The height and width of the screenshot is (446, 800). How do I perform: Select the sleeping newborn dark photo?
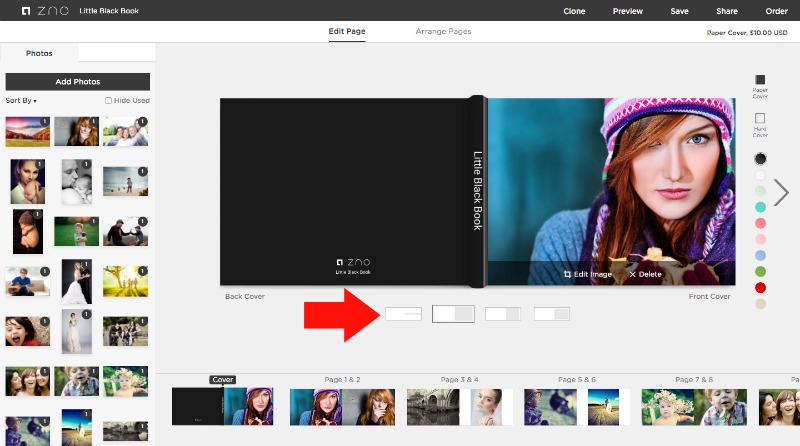click(28, 231)
